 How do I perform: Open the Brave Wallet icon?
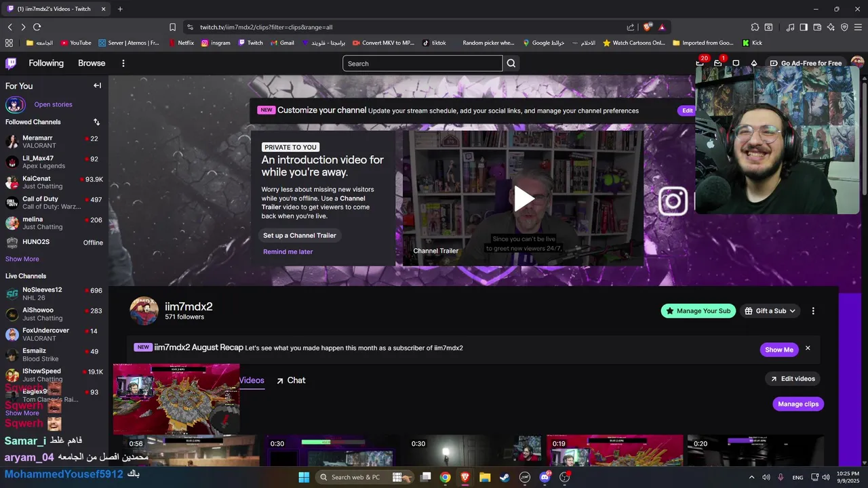(x=817, y=27)
